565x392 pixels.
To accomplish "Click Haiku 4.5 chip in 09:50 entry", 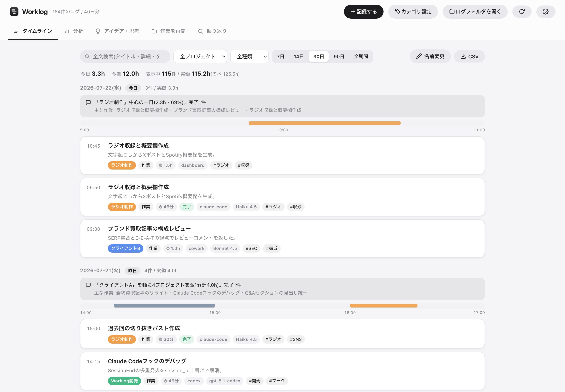I will 246,207.
